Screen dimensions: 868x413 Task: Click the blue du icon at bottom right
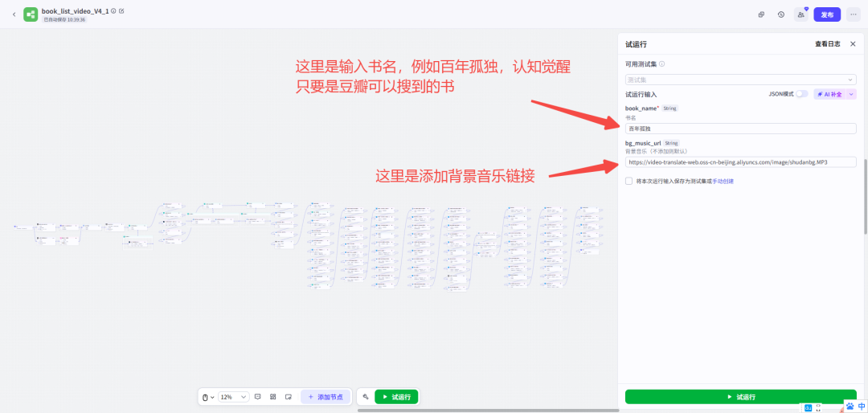(808, 408)
